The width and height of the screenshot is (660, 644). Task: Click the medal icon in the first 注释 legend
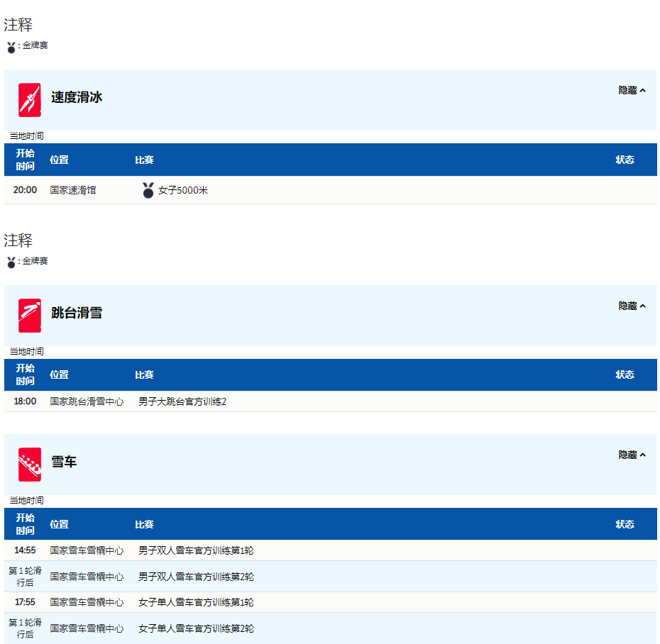11,48
